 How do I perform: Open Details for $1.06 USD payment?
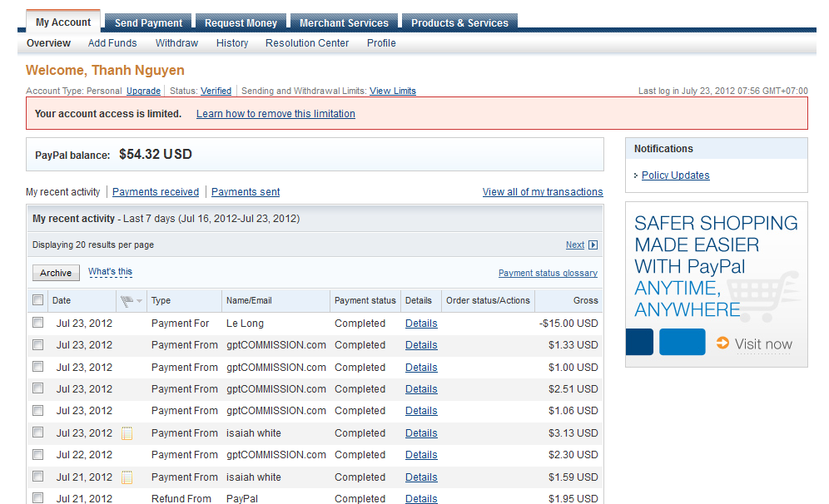(x=421, y=411)
